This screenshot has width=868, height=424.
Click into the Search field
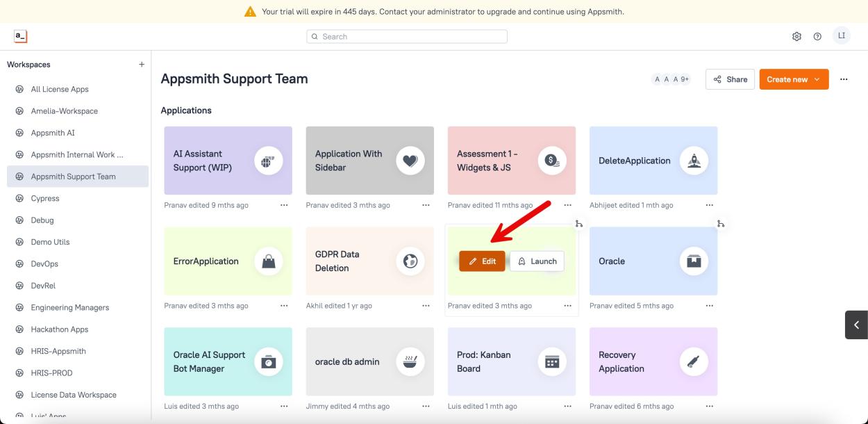point(407,36)
